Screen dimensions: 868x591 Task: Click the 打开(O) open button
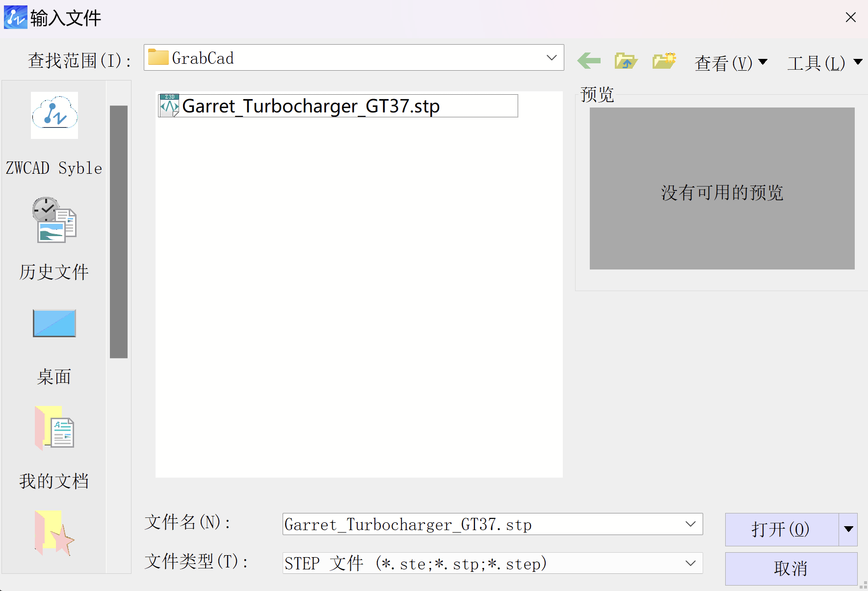(782, 529)
